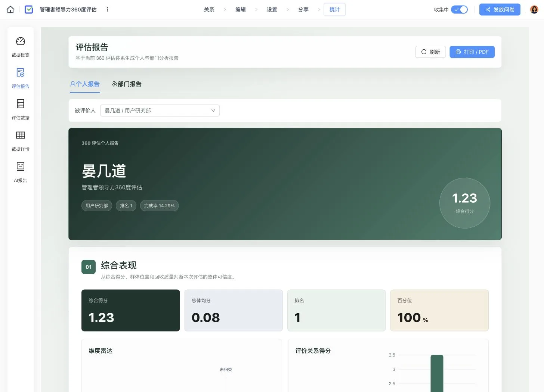Click the 维度雷达 chart title
Screen dimensions: 544x392
tap(101, 351)
